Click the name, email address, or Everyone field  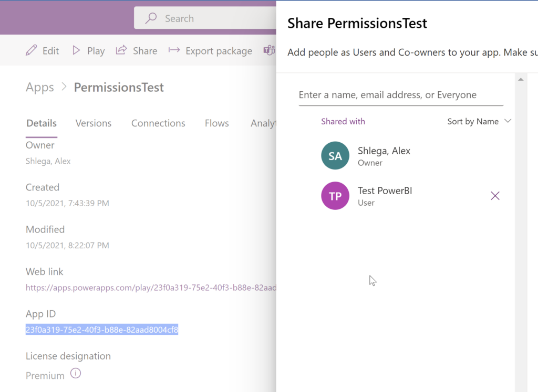401,95
